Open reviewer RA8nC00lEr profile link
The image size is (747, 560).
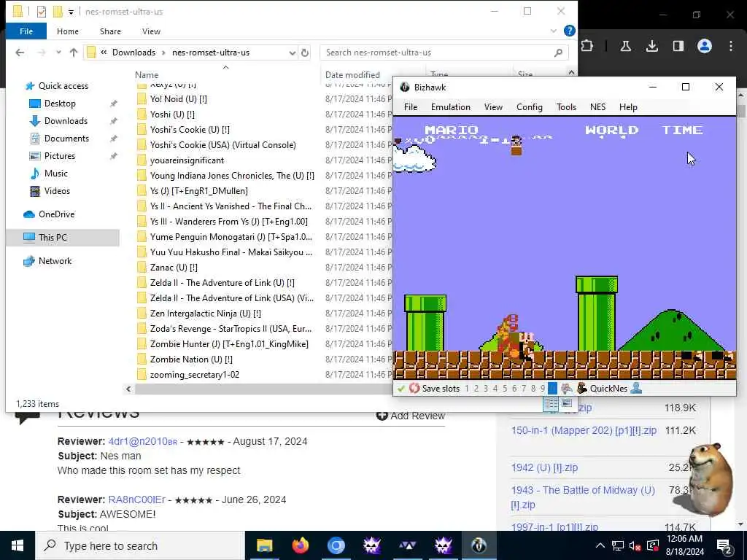pyautogui.click(x=136, y=499)
